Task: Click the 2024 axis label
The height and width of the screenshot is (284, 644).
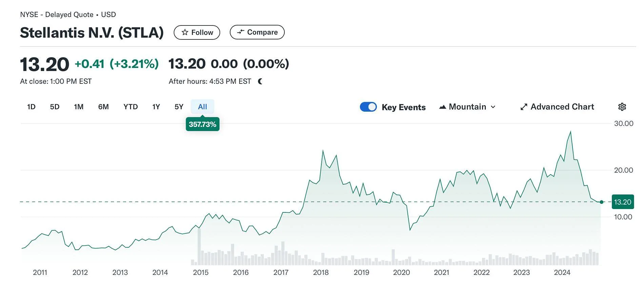Action: 562,272
